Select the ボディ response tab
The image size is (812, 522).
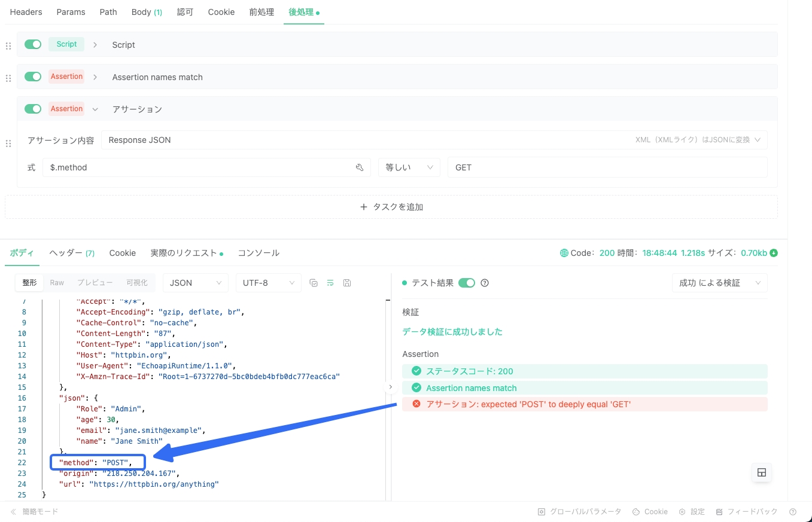pyautogui.click(x=22, y=253)
